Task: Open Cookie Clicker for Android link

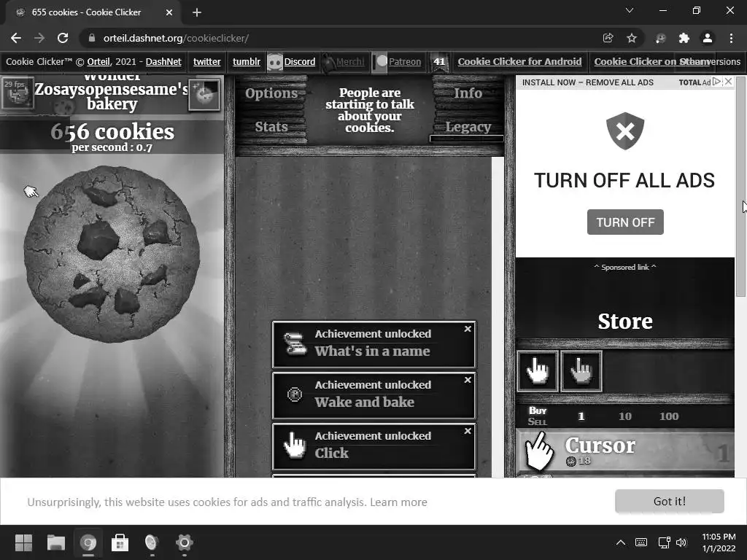Action: pos(519,61)
